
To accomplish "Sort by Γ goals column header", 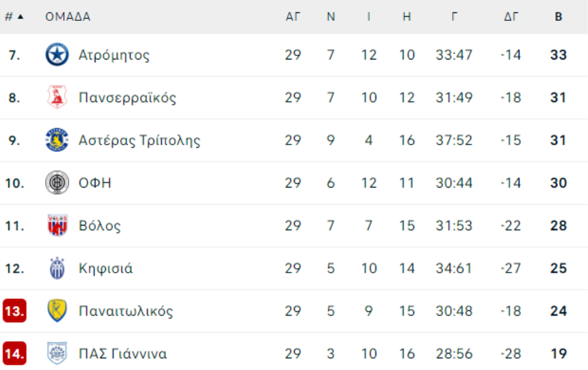I will pos(454,17).
